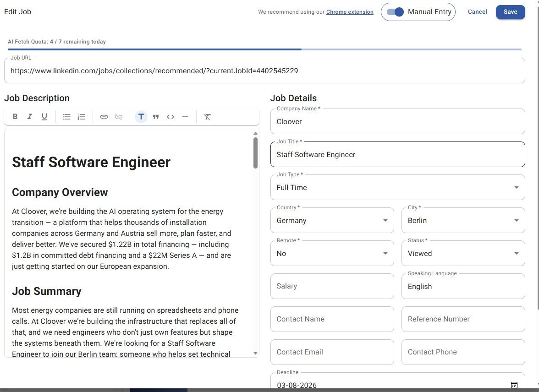Open the Chrome extension link
Image resolution: width=539 pixels, height=392 pixels.
coord(350,12)
